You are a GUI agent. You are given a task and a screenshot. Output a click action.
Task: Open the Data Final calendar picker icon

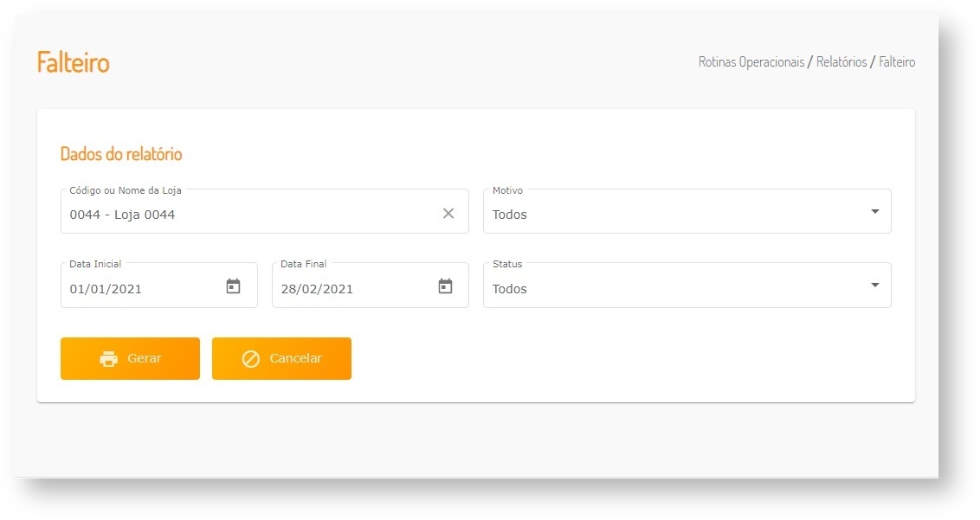(445, 286)
